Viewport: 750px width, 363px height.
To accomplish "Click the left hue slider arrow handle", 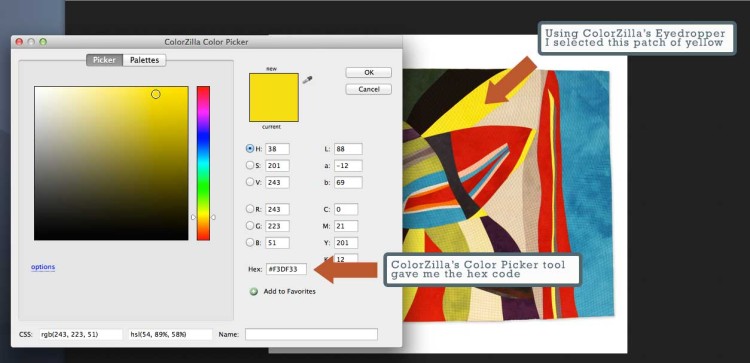I will pos(193,217).
